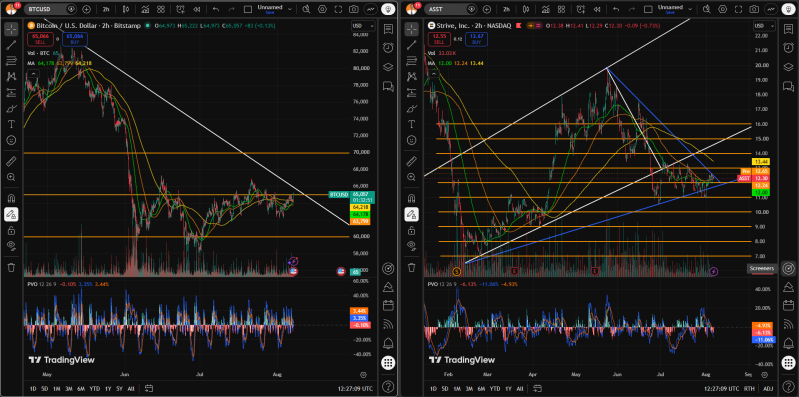Viewport: 799px width, 397px height.
Task: Select the ruler Measure tool in BTCUSD chart
Action: [11, 162]
